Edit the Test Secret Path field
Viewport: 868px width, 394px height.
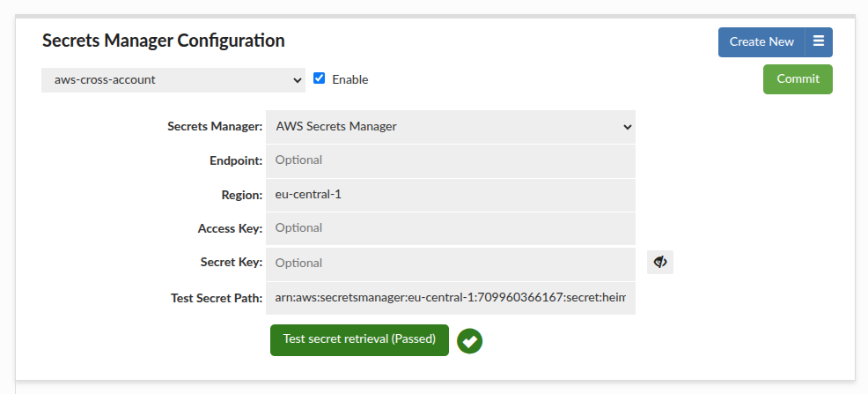pos(451,298)
